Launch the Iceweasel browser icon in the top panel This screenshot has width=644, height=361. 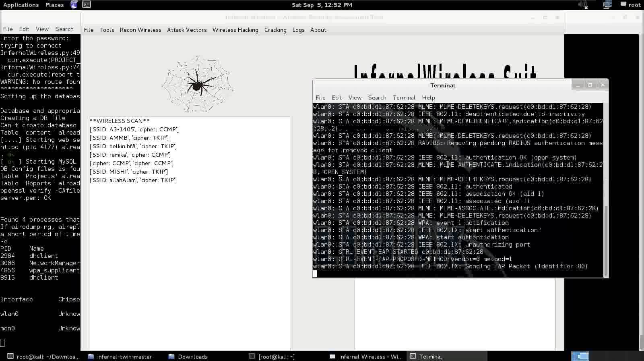click(74, 5)
